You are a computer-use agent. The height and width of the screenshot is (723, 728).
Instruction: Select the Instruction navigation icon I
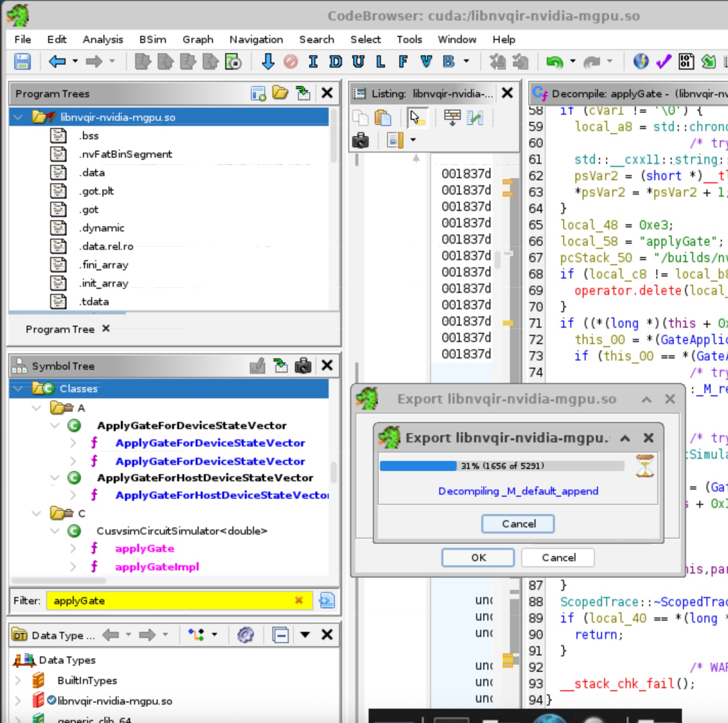313,62
